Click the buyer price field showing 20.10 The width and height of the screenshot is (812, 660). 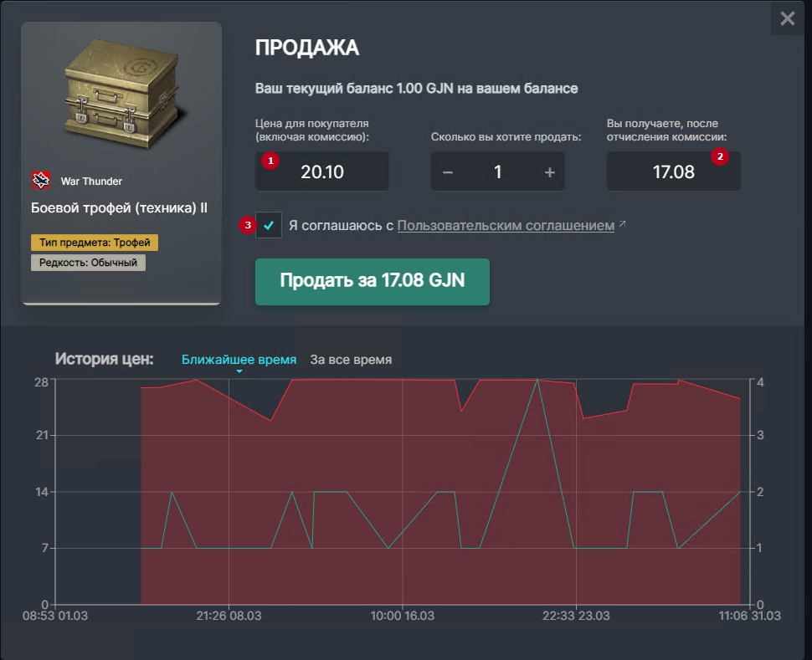pyautogui.click(x=321, y=171)
